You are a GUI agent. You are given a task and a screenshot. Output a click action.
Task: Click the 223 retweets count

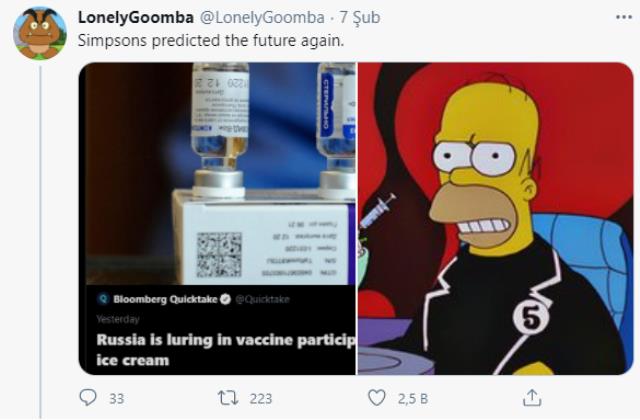point(261,398)
